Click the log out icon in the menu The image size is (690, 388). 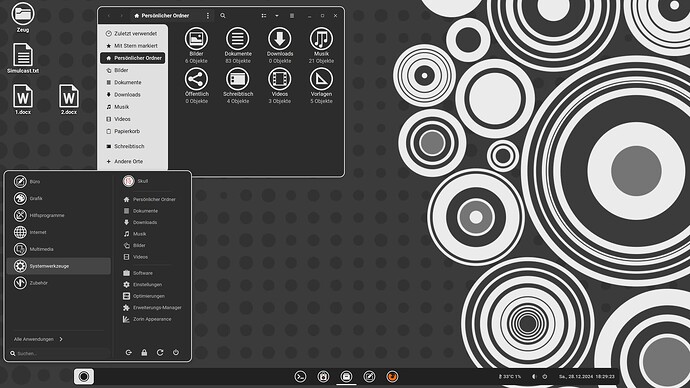[128, 352]
